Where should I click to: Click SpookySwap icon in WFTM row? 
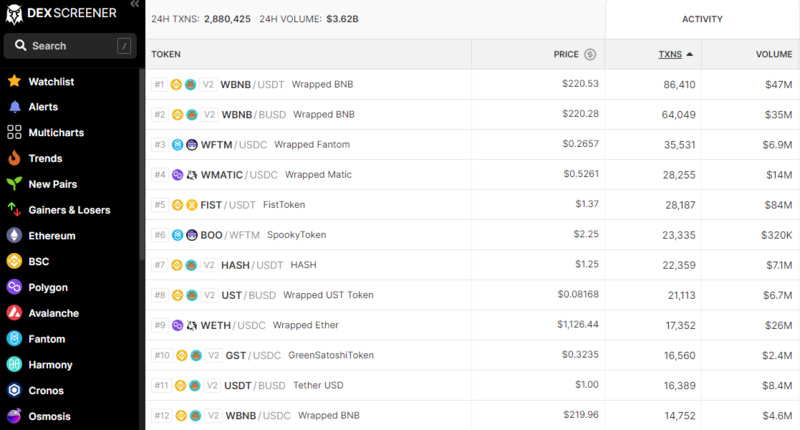pos(191,144)
